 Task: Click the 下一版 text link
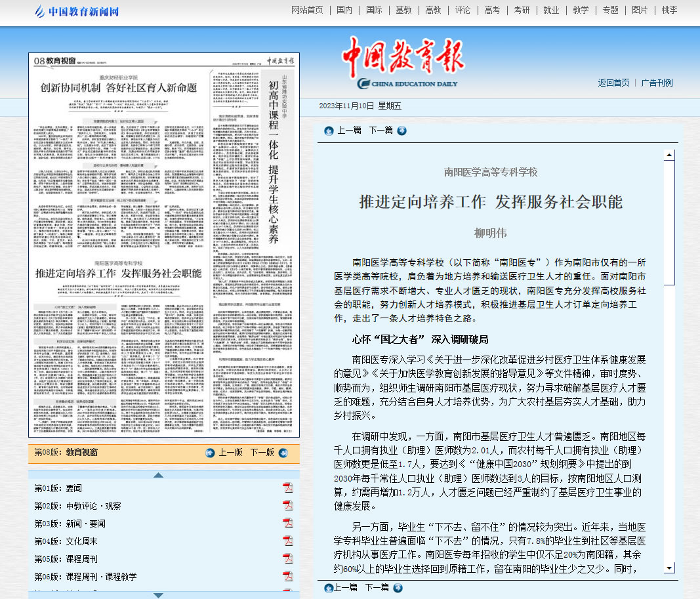pyautogui.click(x=262, y=453)
